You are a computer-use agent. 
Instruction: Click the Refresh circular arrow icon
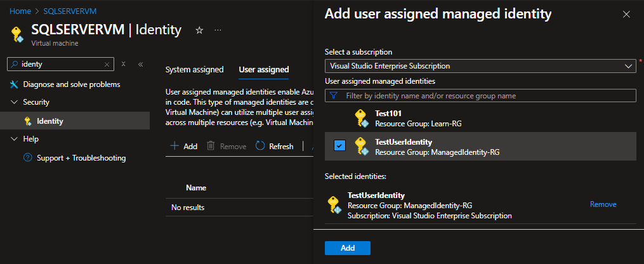[x=260, y=146]
